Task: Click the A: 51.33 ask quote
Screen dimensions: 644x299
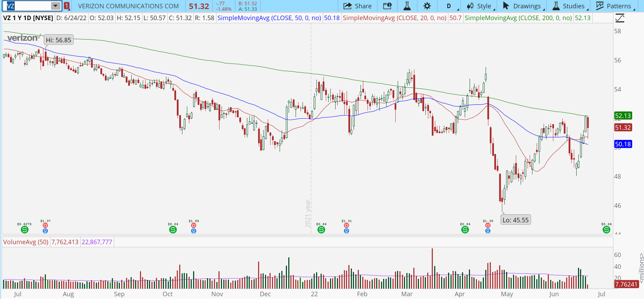Action: [248, 9]
